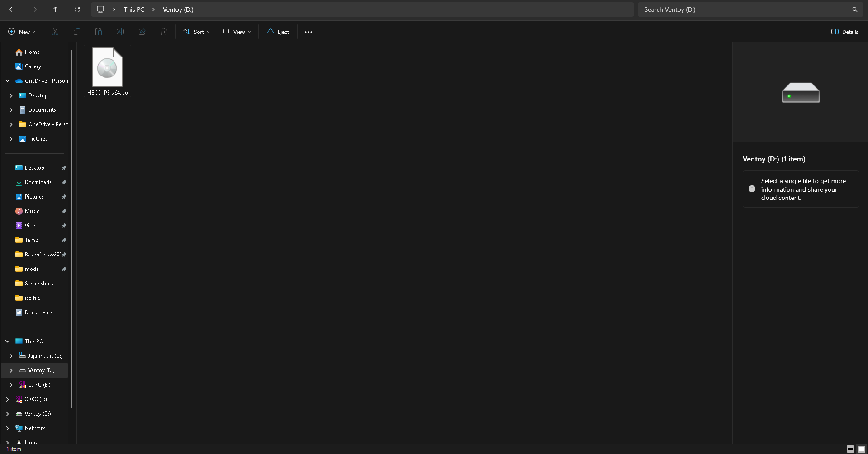Toggle the Details pane button
The image size is (868, 454).
(x=845, y=32)
